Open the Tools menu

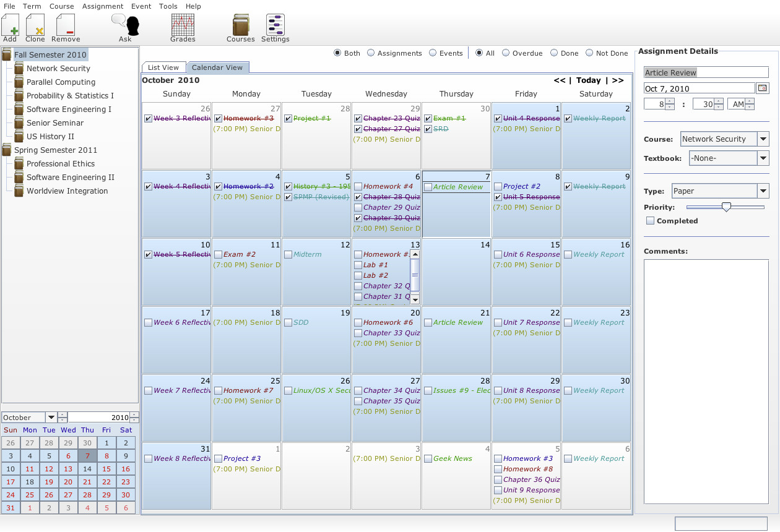tap(168, 6)
